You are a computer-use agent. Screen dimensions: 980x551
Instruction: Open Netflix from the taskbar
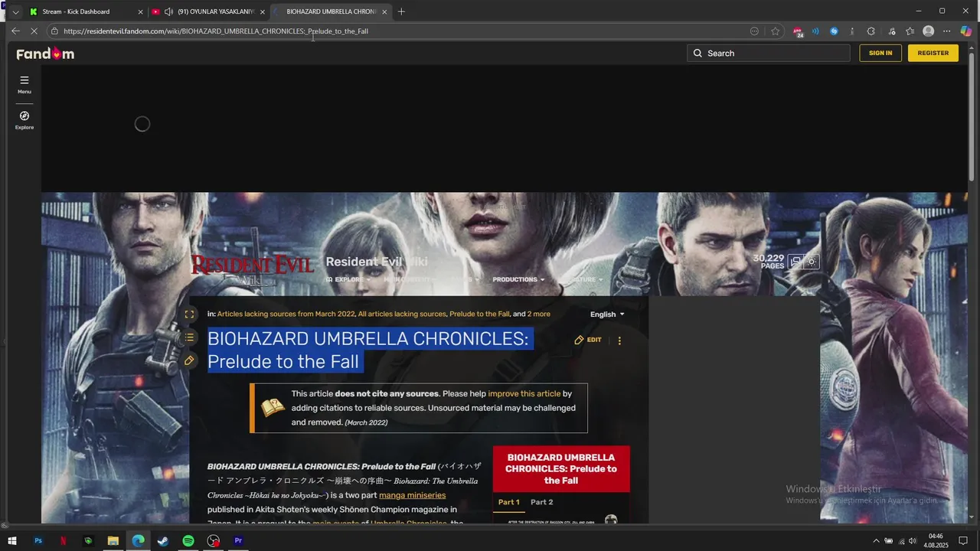(64, 541)
